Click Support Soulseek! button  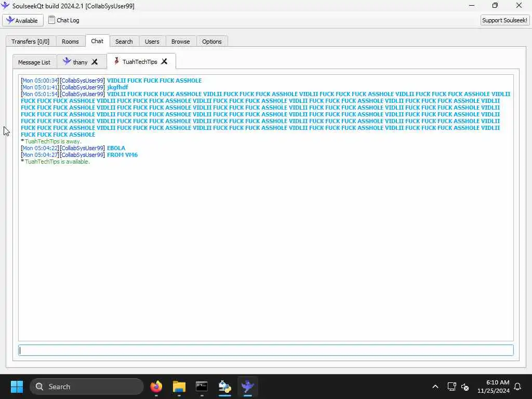pyautogui.click(x=504, y=20)
